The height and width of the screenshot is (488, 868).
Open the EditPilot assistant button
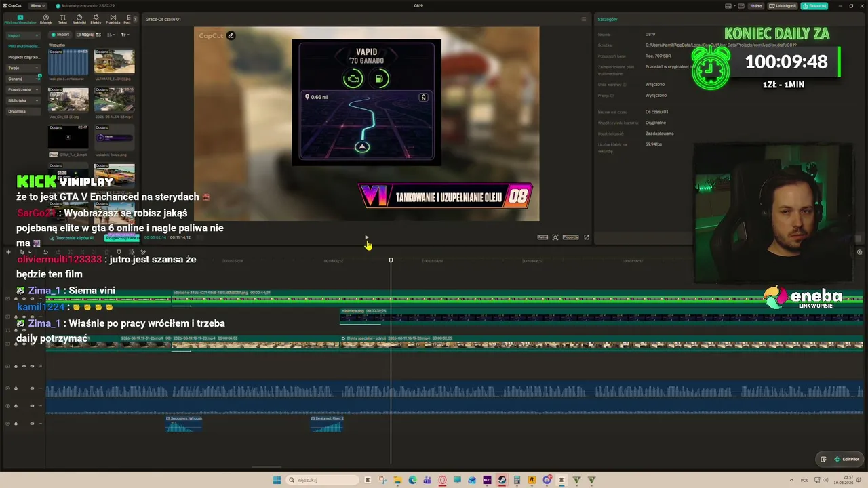[x=848, y=459]
